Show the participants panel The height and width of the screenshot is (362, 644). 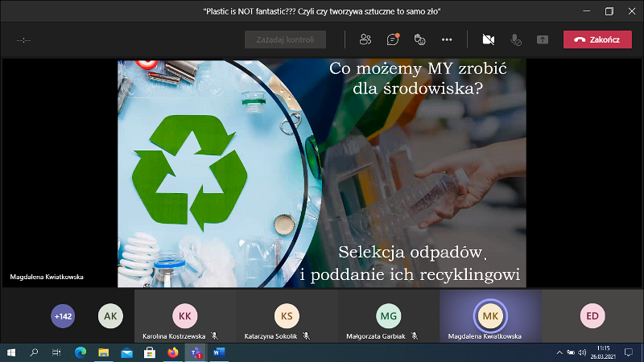coord(365,39)
